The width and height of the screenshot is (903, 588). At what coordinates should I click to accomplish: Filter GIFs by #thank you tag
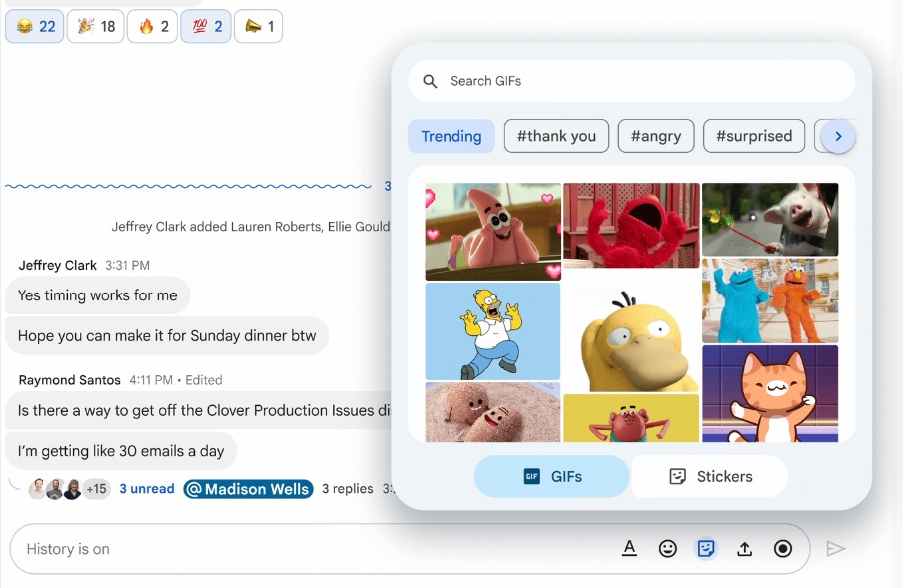pos(556,136)
